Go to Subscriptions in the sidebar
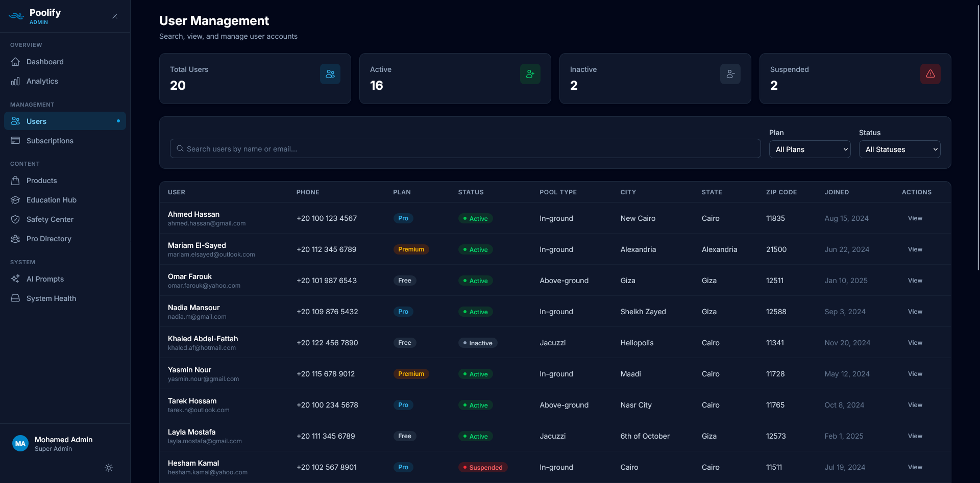 coord(65,141)
